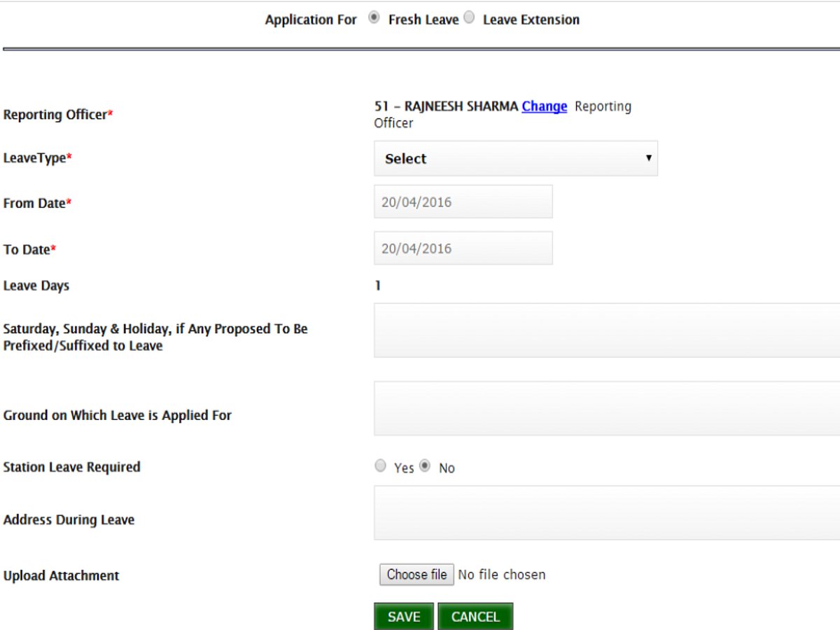Enable Station Leave by selecting Yes
The width and height of the screenshot is (840, 630).
click(x=380, y=465)
